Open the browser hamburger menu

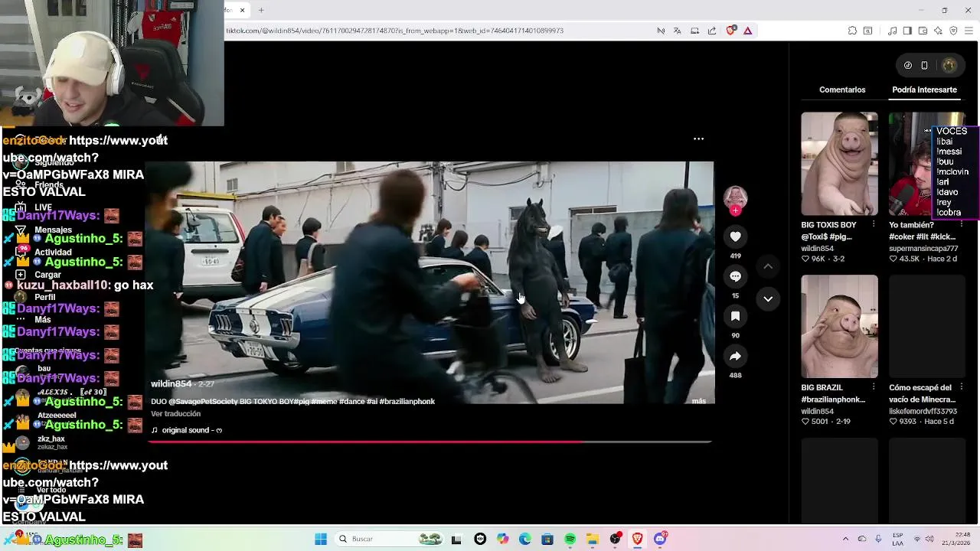969,31
